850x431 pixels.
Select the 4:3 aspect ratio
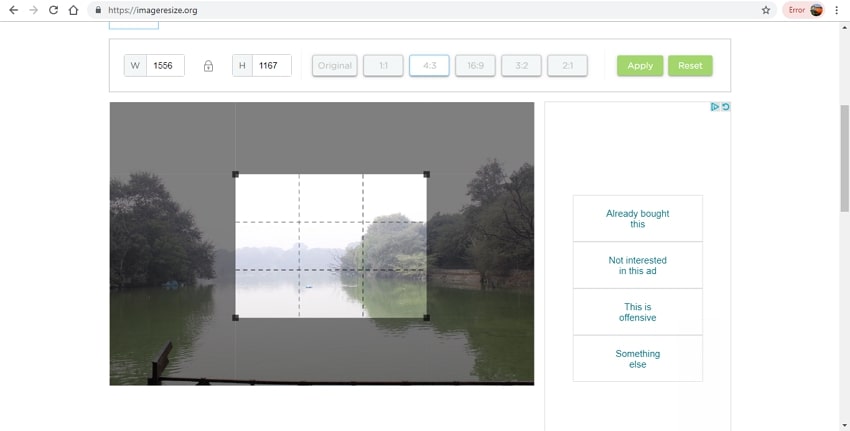pos(429,66)
